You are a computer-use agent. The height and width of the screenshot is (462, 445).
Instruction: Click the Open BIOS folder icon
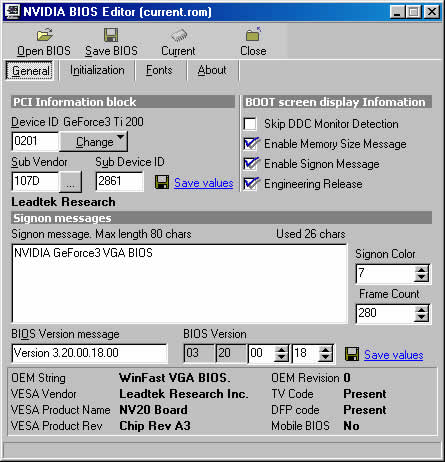point(45,35)
